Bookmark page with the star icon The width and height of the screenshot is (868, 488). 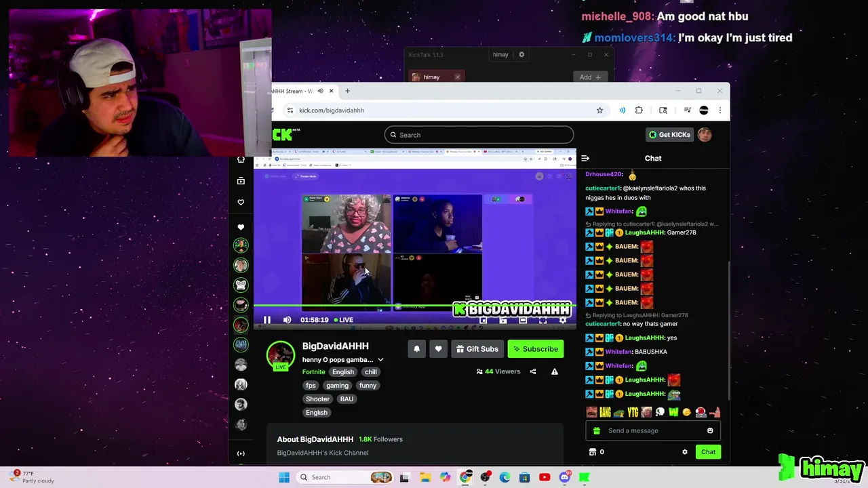(599, 110)
